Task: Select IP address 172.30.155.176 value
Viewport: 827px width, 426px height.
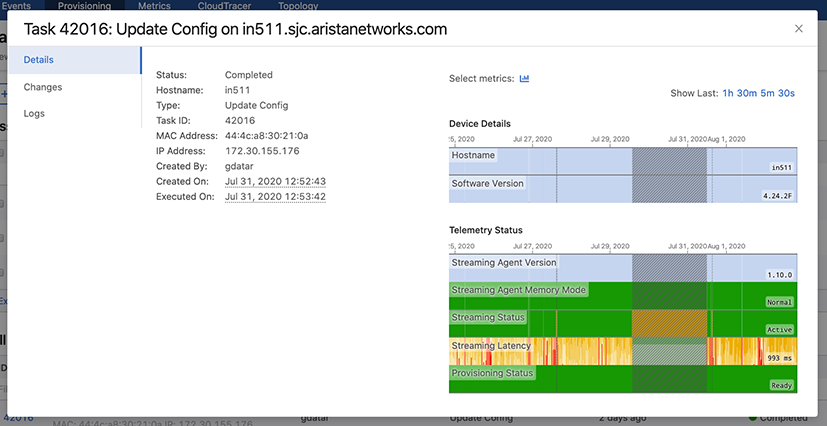Action: pyautogui.click(x=262, y=151)
